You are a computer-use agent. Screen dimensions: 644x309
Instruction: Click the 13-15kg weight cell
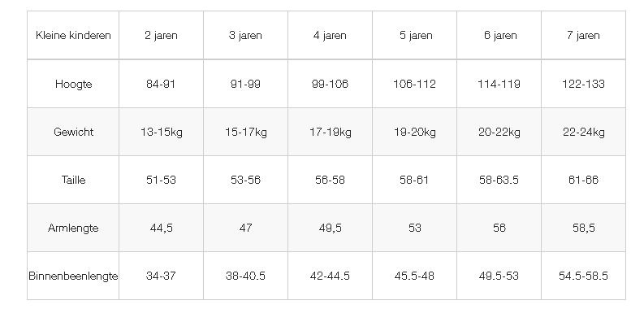161,132
